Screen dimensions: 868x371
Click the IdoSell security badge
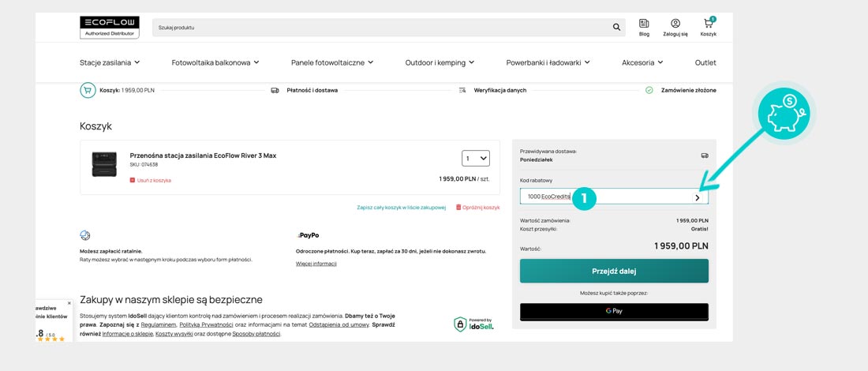pos(473,324)
